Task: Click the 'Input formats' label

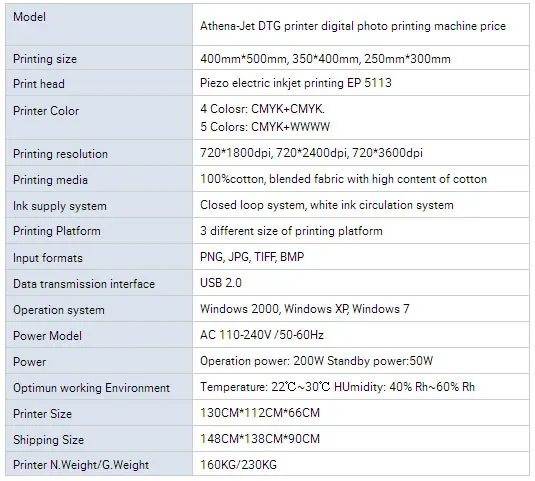Action: pyautogui.click(x=48, y=258)
